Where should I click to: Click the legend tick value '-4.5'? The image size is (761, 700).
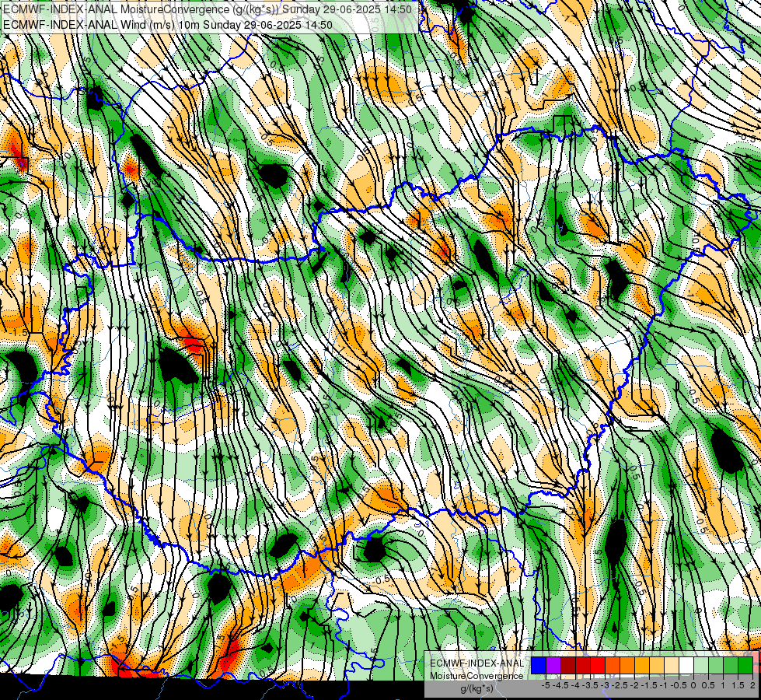[x=562, y=685]
